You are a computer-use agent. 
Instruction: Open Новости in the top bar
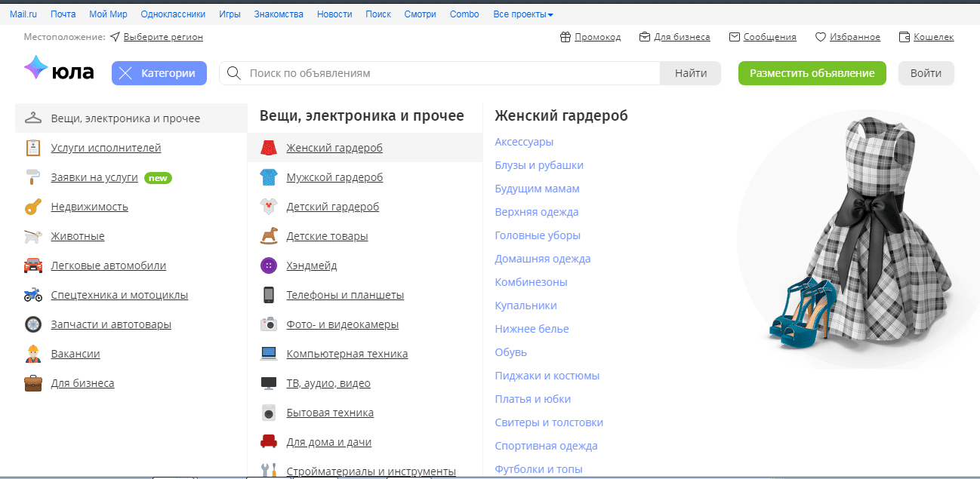[334, 14]
